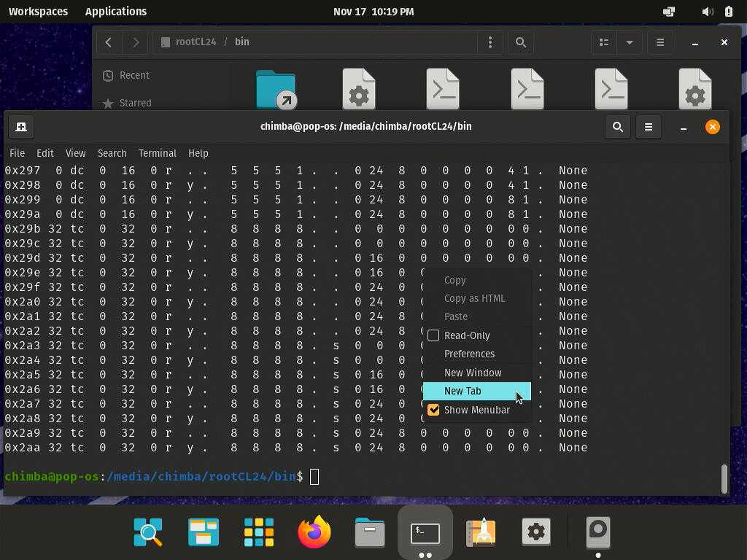Launch the dock search launcher icon
Screen dimensions: 747x560
tap(148, 532)
